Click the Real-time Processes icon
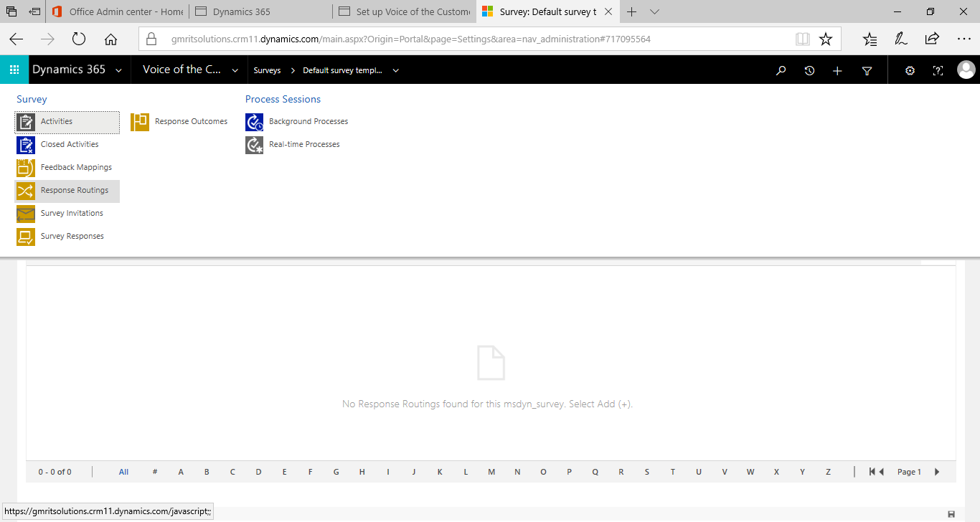This screenshot has height=522, width=980. [x=255, y=145]
